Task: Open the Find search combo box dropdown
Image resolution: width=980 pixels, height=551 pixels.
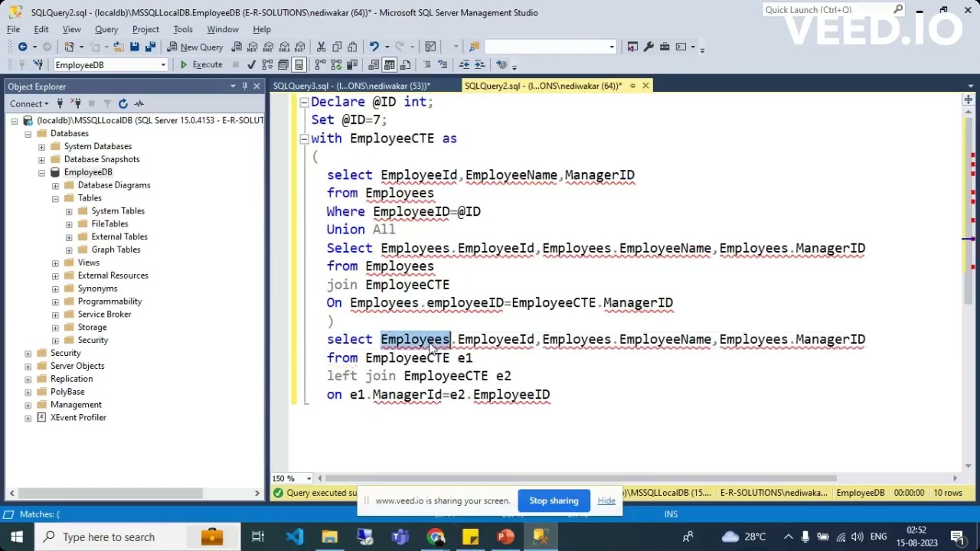Action: tap(611, 47)
